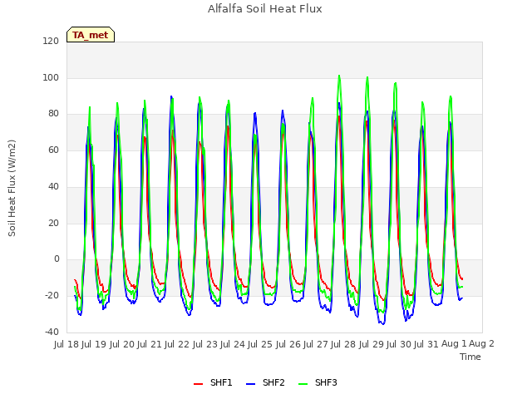Click the Soil Heat Flux (W/m2) axis label
Image resolution: width=532 pixels, height=399 pixels.
pyautogui.click(x=12, y=188)
